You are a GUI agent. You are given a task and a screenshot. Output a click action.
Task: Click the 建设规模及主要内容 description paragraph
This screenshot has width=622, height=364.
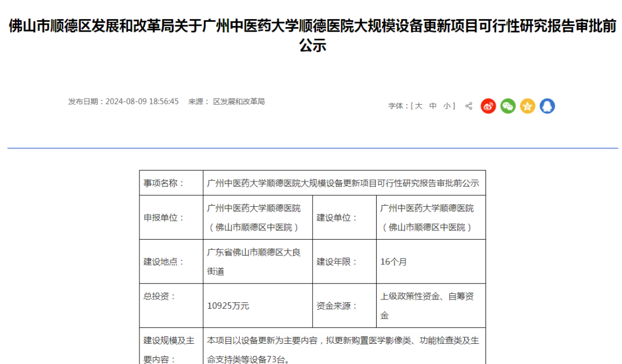click(343, 349)
